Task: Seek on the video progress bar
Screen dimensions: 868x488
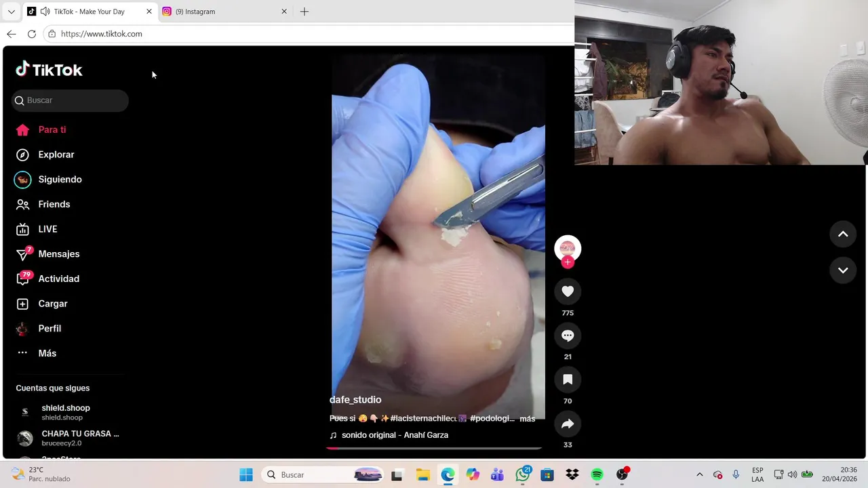Action: (x=434, y=448)
